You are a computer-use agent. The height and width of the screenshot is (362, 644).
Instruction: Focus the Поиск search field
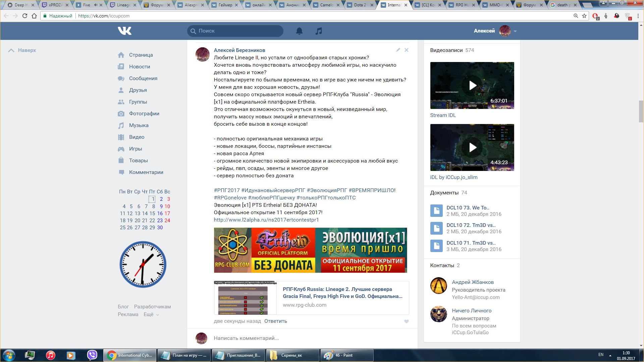[235, 31]
